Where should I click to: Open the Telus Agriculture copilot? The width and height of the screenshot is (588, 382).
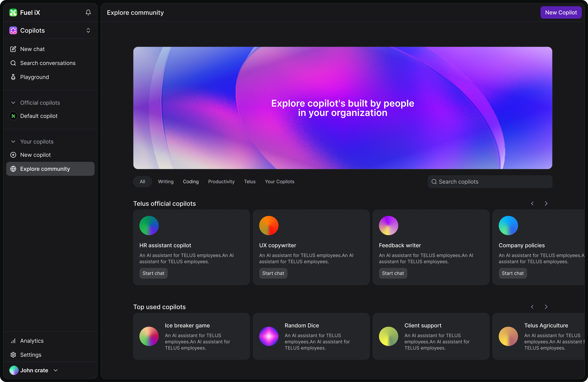(x=539, y=336)
